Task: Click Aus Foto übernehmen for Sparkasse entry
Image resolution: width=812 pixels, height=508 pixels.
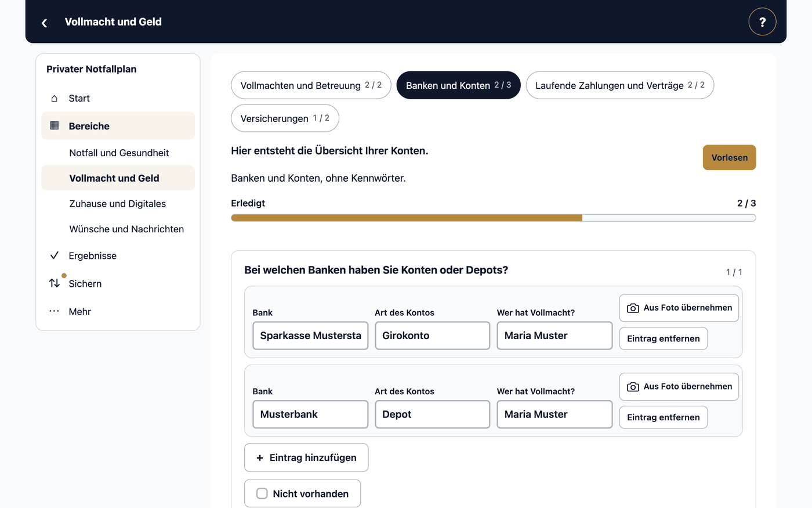Action: [x=679, y=308]
